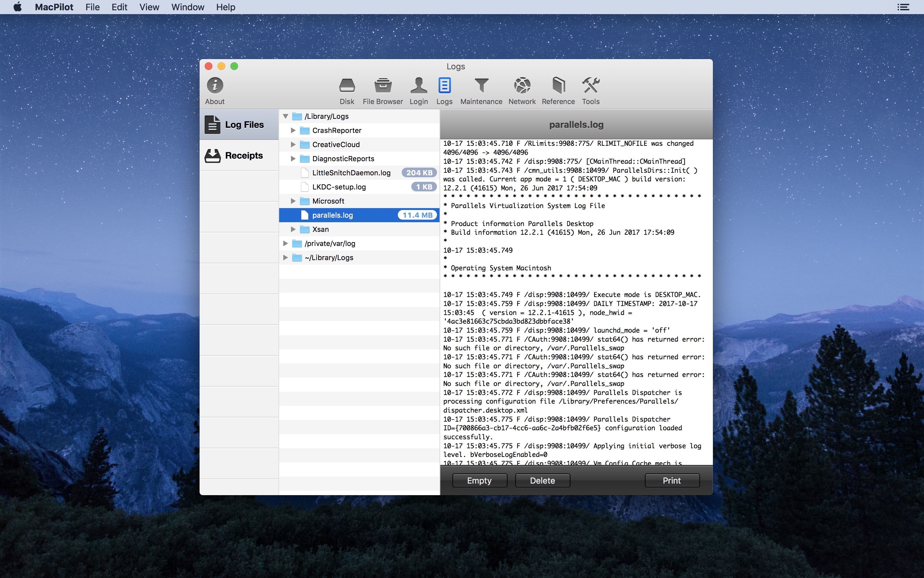The width and height of the screenshot is (924, 578).
Task: Click the Microsoft folder icon
Action: tap(304, 201)
